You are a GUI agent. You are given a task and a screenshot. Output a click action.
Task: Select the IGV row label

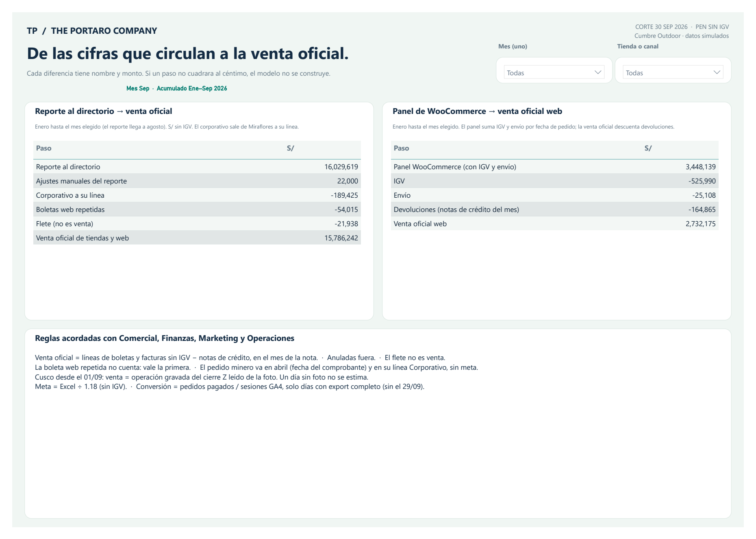(399, 181)
